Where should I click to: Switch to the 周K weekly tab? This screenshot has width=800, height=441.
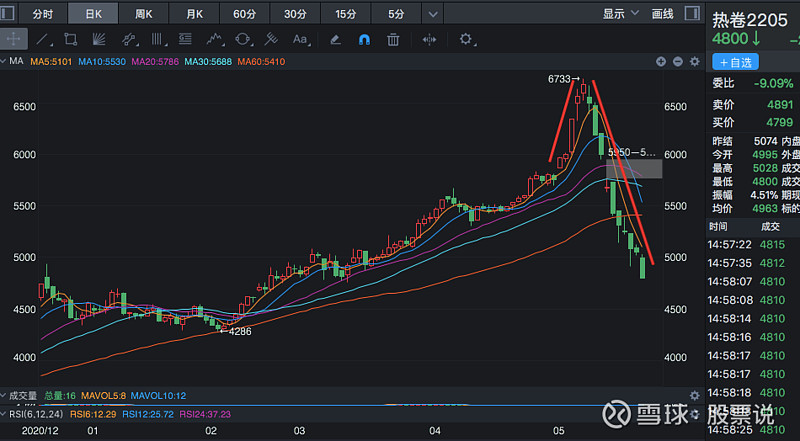pos(144,14)
